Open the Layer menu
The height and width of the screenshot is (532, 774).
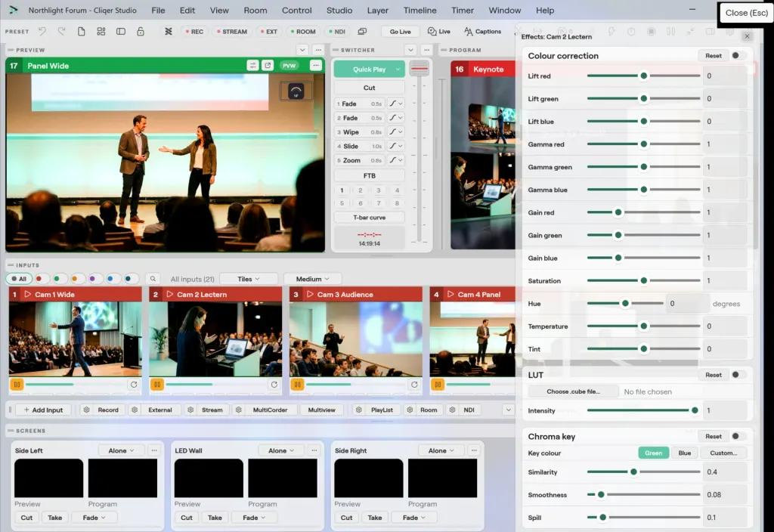click(x=378, y=11)
